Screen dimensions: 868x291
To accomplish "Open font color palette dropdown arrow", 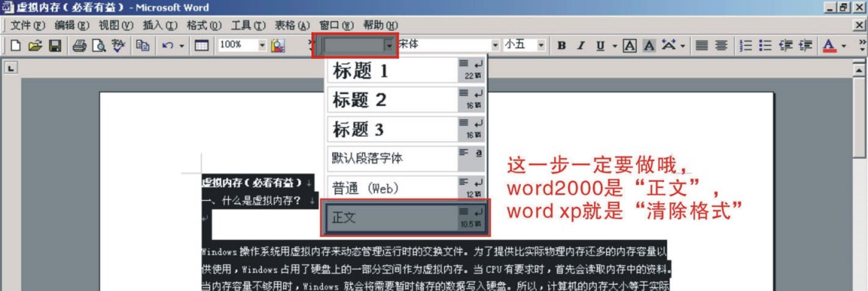I will (x=844, y=46).
